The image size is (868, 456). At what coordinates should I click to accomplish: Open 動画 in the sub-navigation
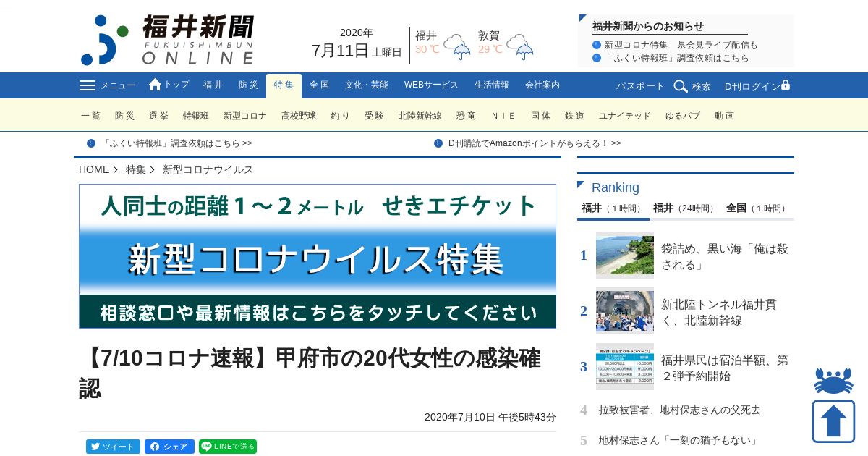[725, 116]
